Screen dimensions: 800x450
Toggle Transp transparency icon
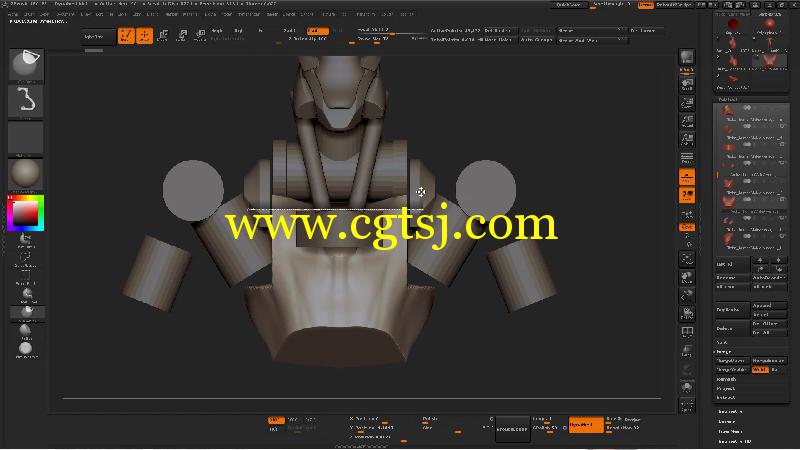tap(687, 351)
